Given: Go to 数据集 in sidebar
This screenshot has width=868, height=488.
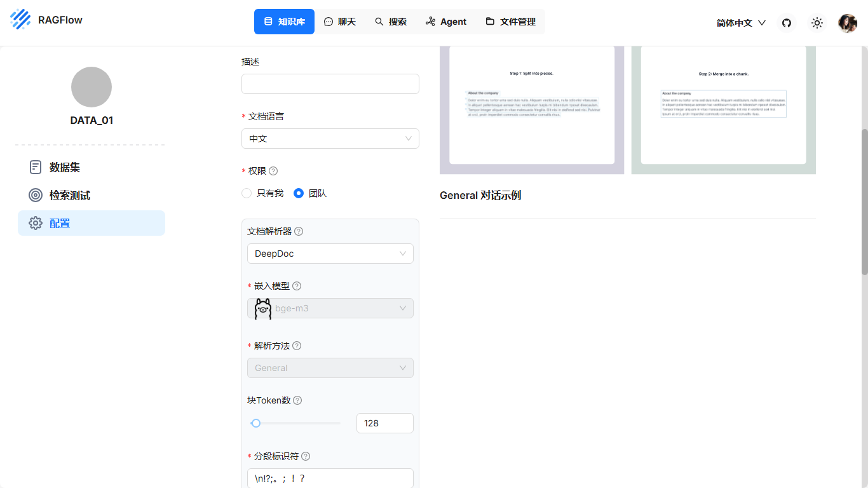Looking at the screenshot, I should coord(65,167).
